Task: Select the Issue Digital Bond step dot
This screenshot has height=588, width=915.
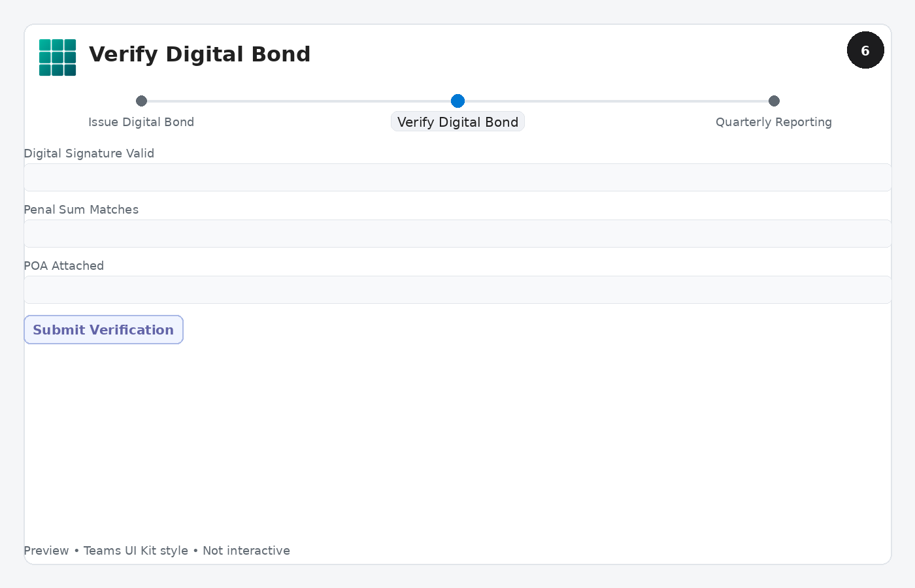Action: [x=141, y=101]
